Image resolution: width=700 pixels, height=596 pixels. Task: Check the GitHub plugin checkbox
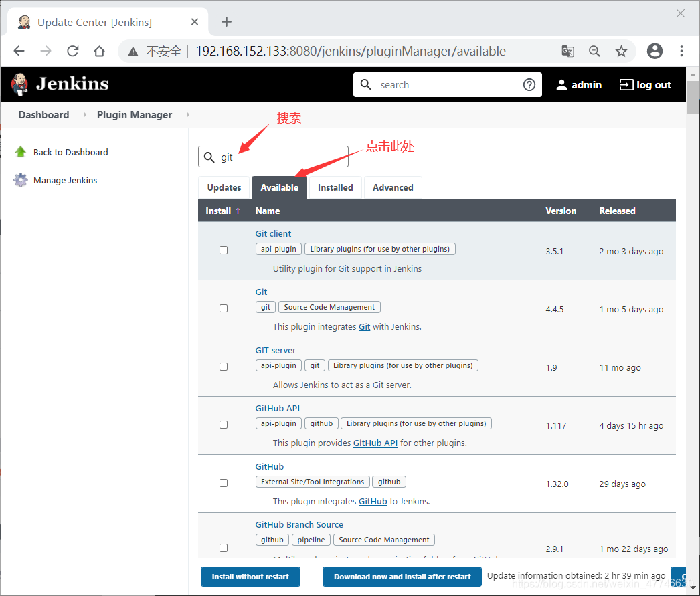[224, 483]
